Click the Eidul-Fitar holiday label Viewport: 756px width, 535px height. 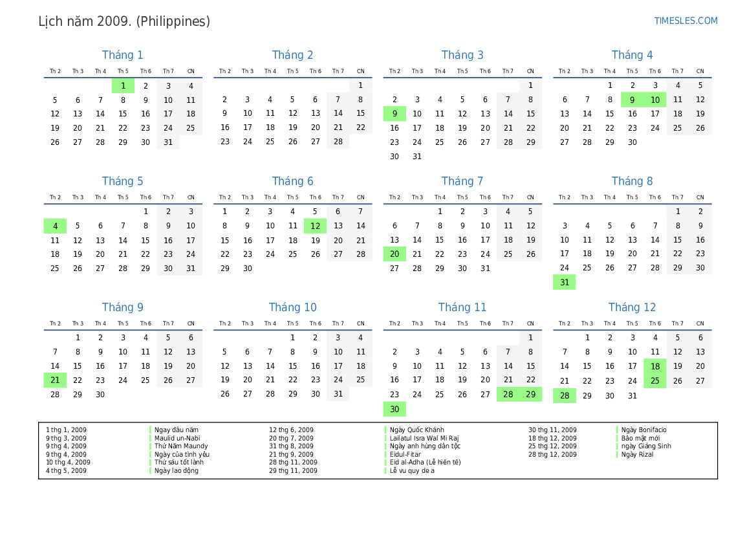click(405, 454)
